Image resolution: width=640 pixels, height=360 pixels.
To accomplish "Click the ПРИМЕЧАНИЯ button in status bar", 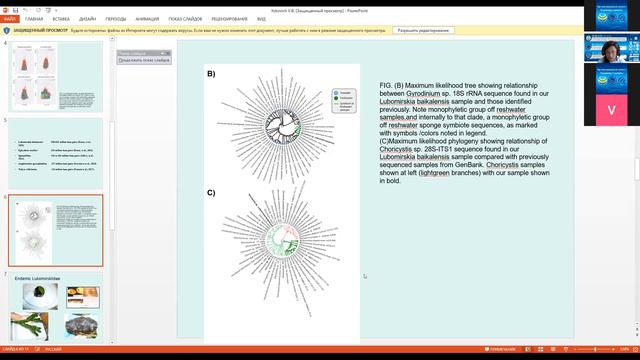I will 500,349.
